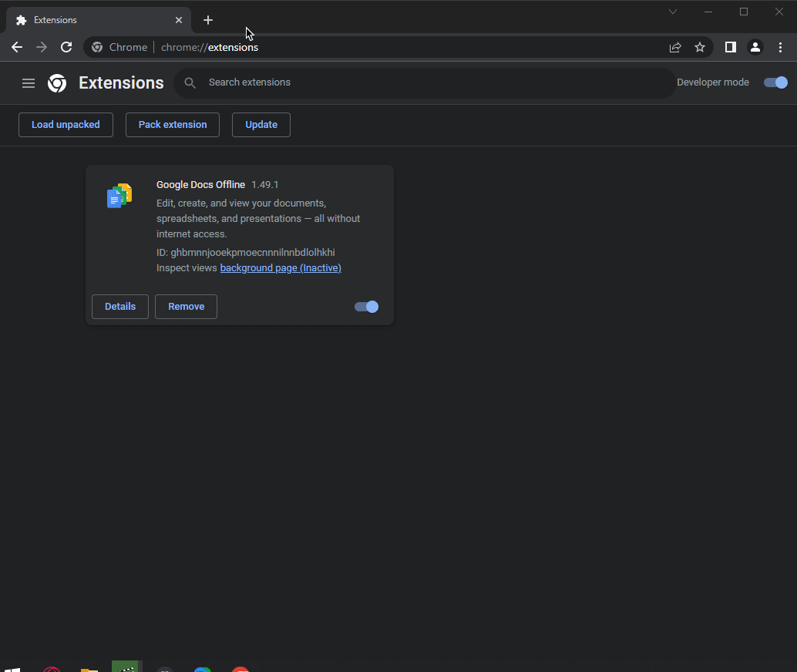Reload the page with the refresh icon
Screen dimensions: 797x672
point(66,47)
